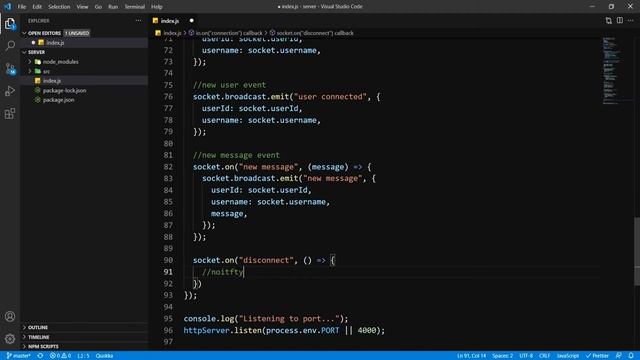Click the editor vertical scrollbar thumb

637,251
